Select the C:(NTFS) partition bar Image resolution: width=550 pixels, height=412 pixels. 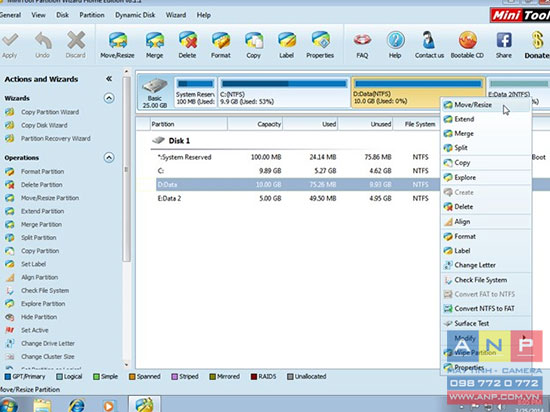pyautogui.click(x=284, y=93)
